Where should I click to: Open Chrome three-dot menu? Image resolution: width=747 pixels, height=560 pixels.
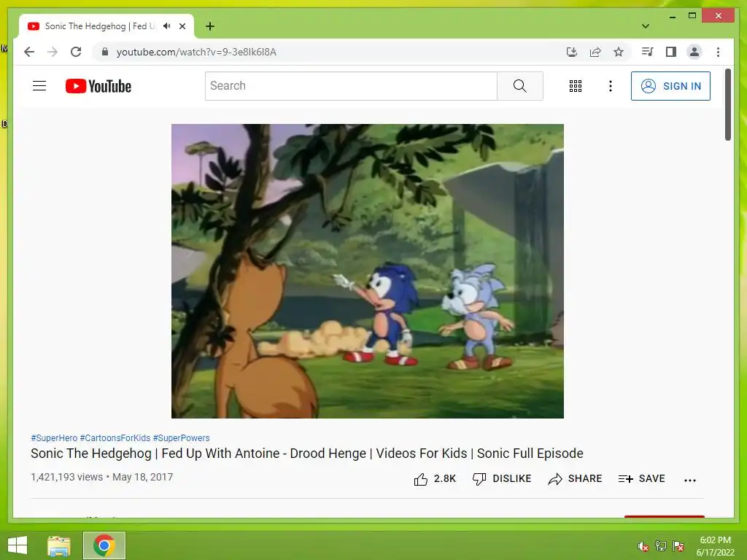pos(718,52)
